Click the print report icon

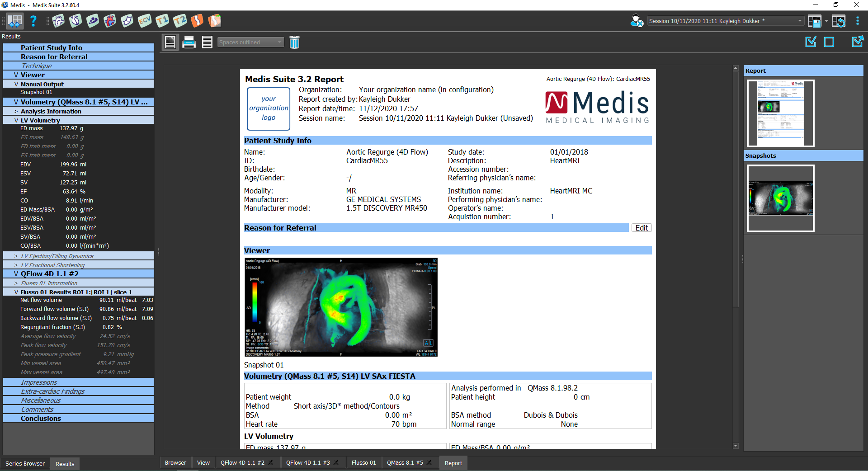pyautogui.click(x=189, y=42)
